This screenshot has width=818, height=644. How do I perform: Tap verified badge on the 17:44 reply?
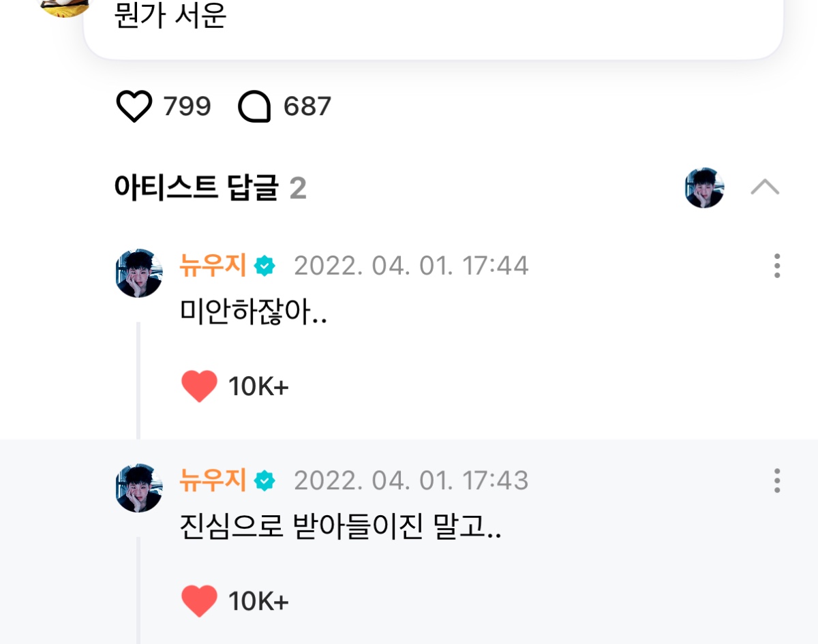click(x=264, y=266)
